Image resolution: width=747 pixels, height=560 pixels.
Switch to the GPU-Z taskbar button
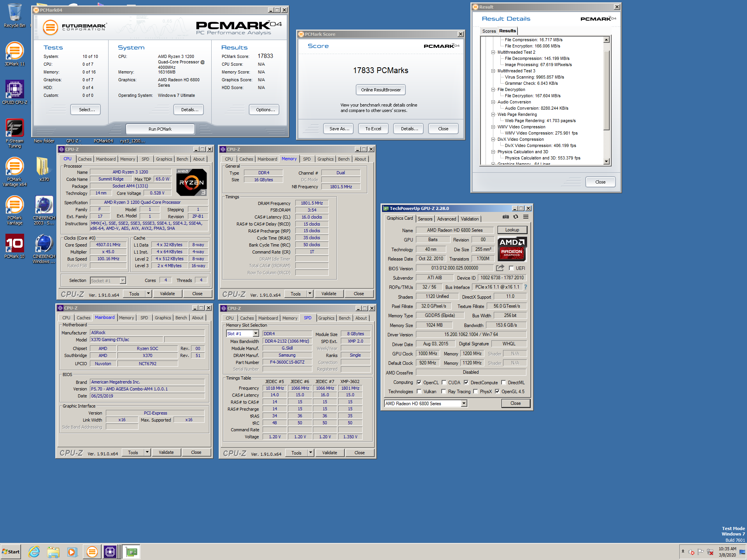132,551
